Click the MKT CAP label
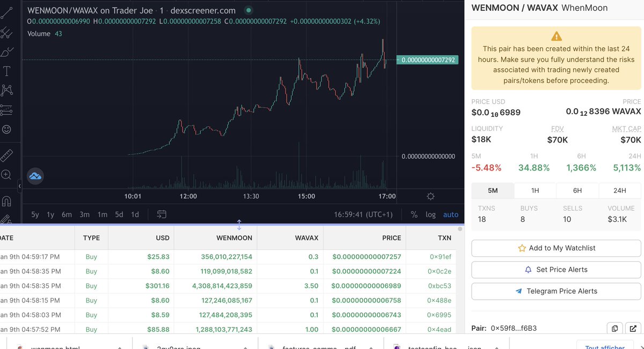Screen dimensions: 644x349 pos(626,129)
